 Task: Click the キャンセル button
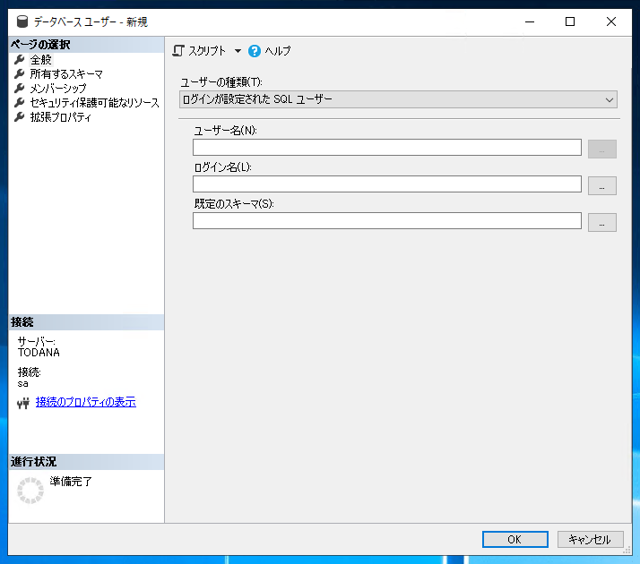[x=590, y=540]
